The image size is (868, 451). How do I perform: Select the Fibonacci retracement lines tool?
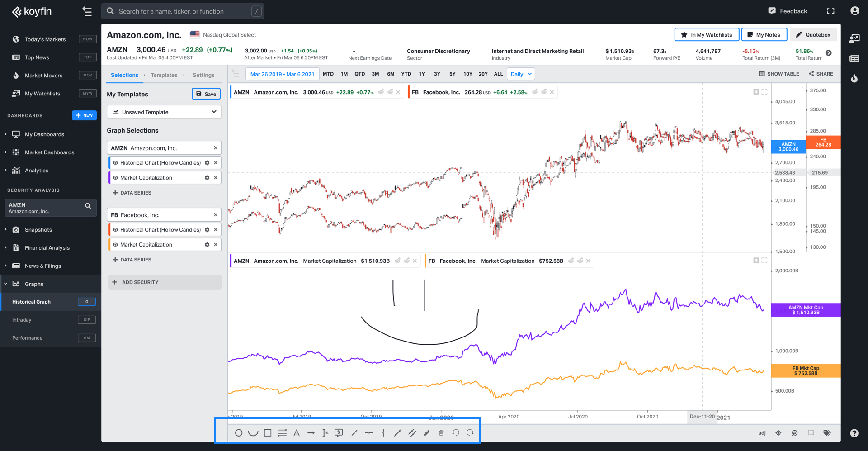pos(282,433)
